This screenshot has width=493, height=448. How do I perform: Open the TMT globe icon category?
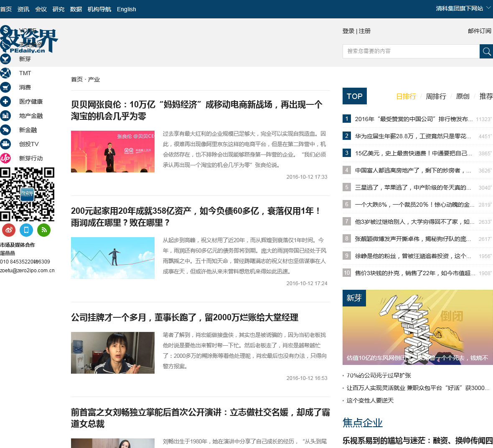click(x=5, y=73)
